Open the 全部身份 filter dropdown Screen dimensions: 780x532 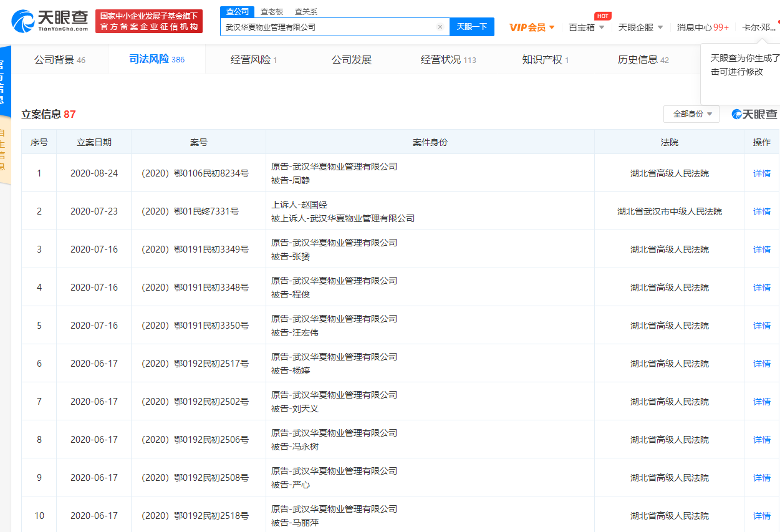pyautogui.click(x=691, y=114)
